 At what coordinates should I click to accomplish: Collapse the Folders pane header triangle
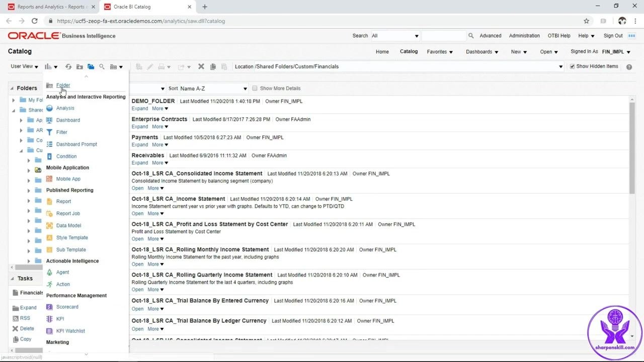pos(12,88)
